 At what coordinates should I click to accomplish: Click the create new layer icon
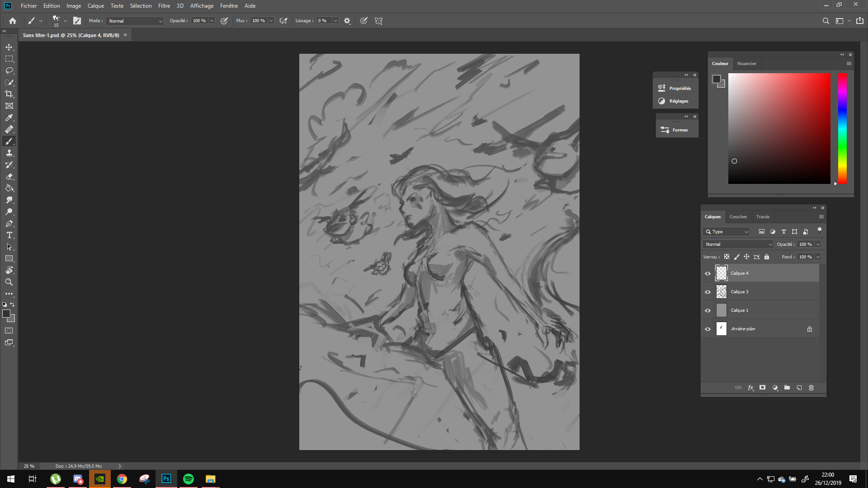799,388
